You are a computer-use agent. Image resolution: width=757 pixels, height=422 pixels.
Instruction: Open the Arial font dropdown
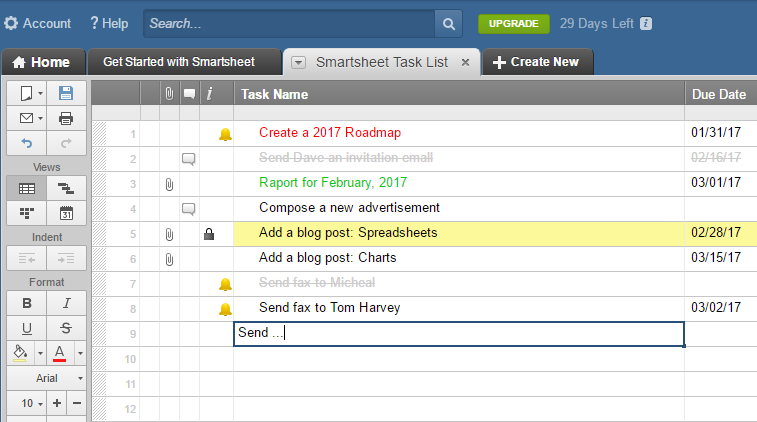point(46,378)
